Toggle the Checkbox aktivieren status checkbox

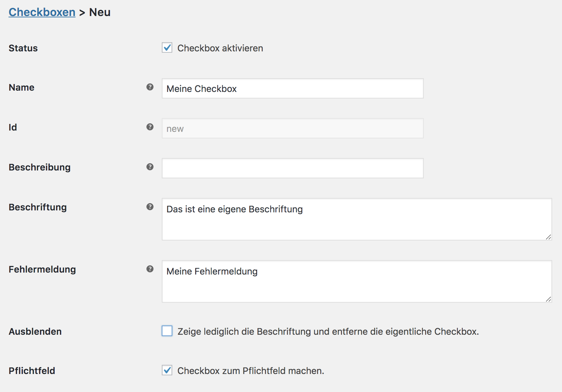point(167,48)
